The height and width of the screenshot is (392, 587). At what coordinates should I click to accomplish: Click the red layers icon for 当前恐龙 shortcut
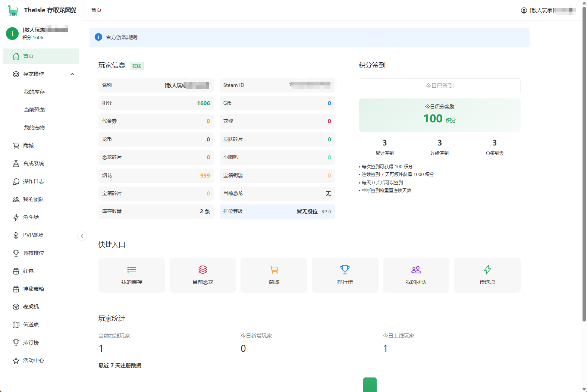click(x=203, y=270)
